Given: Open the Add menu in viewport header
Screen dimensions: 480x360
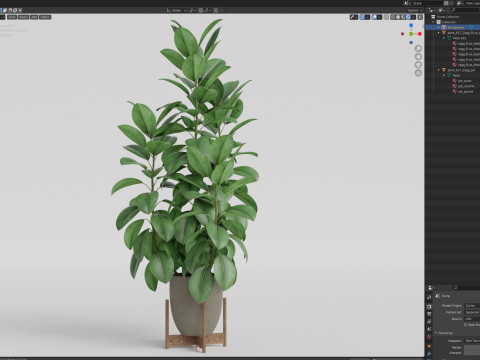Looking at the screenshot, I should coord(34,17).
